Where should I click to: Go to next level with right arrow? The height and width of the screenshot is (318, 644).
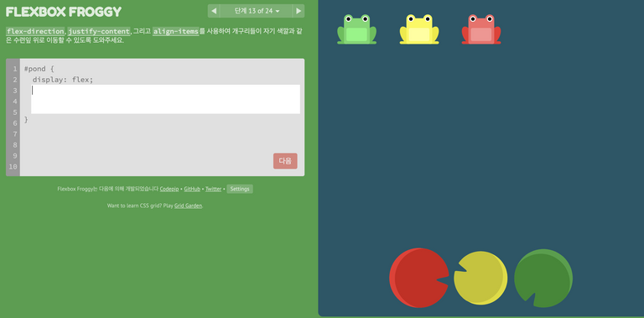click(x=299, y=11)
